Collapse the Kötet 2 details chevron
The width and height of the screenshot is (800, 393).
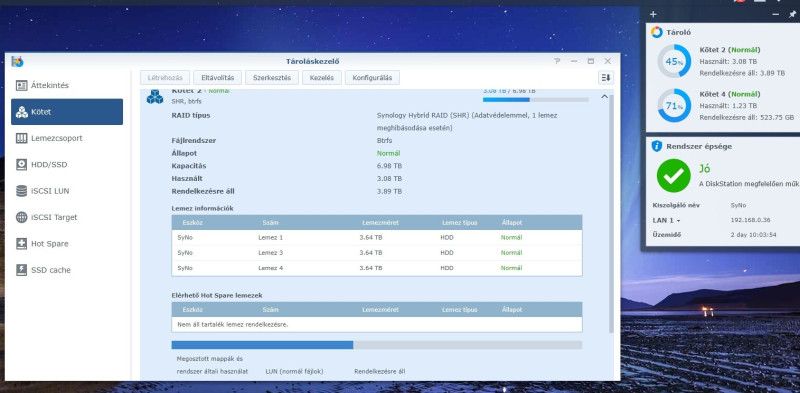pos(604,96)
